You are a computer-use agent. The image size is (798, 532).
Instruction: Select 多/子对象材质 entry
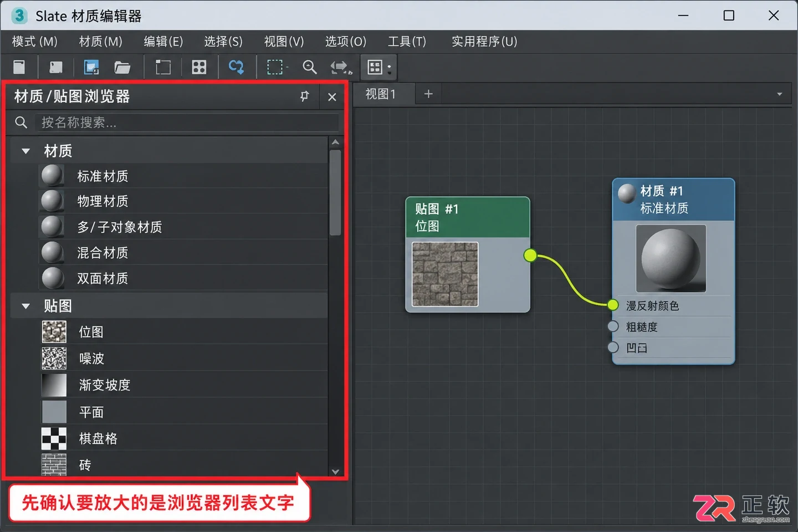coord(183,227)
